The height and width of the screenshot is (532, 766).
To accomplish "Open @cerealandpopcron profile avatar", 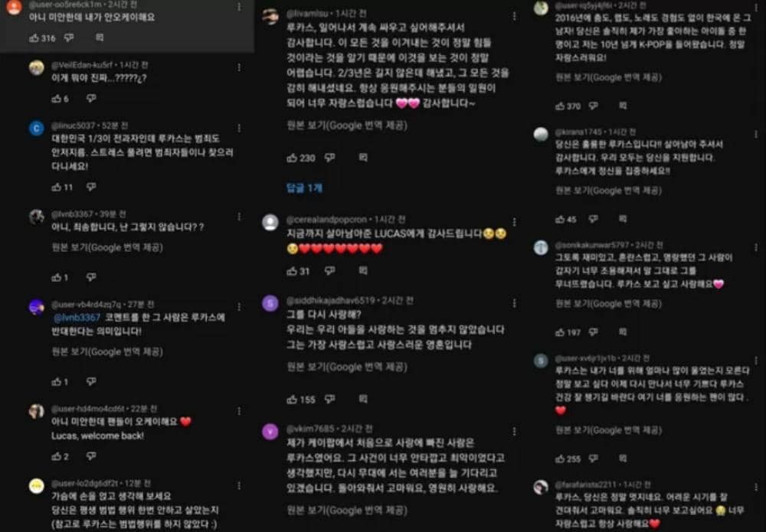I will (x=270, y=223).
